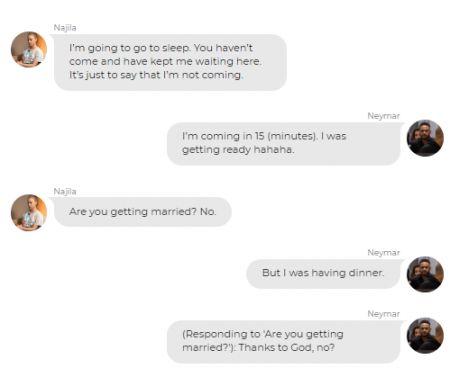The image size is (450, 377).
Task: Click the text 'It's just to say that I'm not coming'
Action: point(156,75)
